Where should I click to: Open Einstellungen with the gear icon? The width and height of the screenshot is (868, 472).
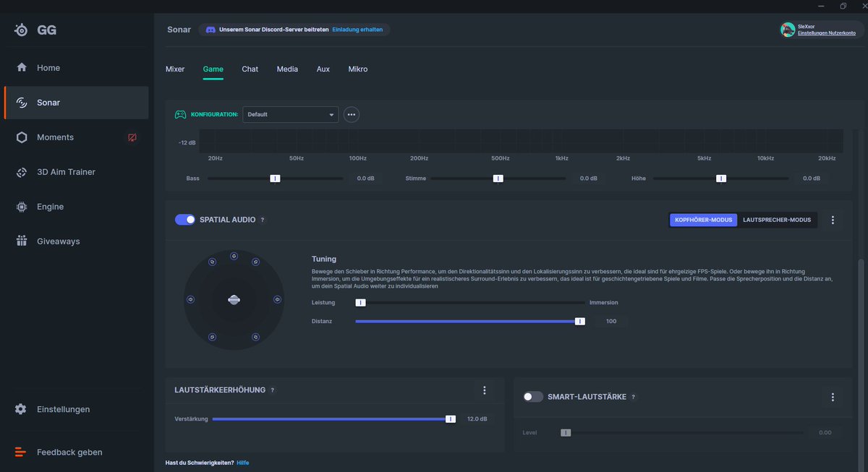coord(76,409)
